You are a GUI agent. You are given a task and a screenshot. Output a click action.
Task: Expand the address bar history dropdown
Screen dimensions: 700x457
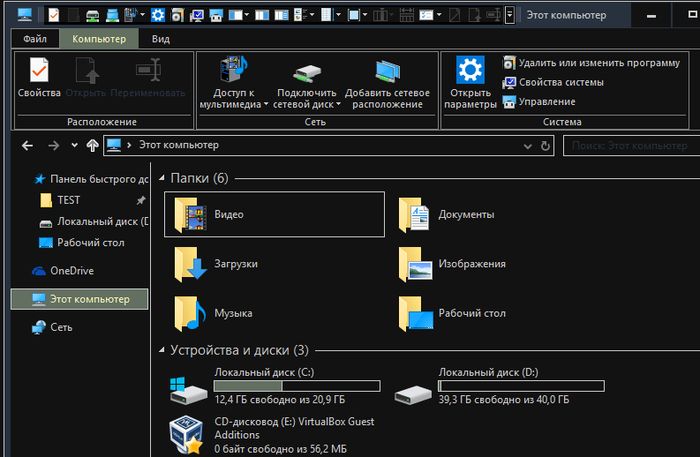tap(528, 146)
